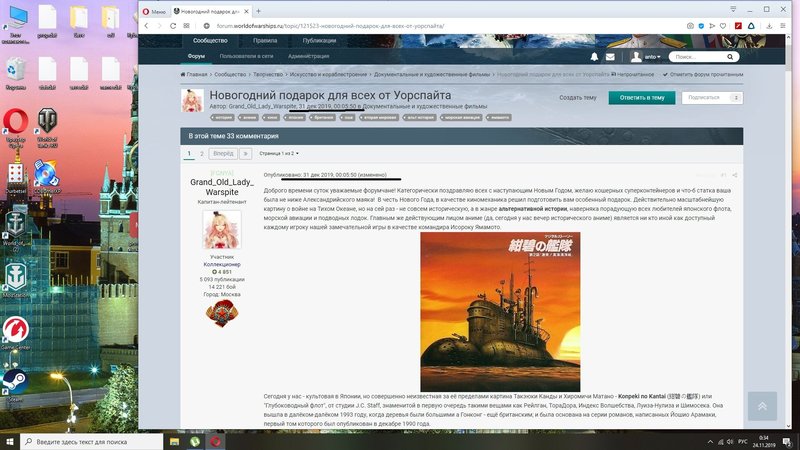Open the Windows Start button
The width and height of the screenshot is (800, 450).
pos(10,441)
